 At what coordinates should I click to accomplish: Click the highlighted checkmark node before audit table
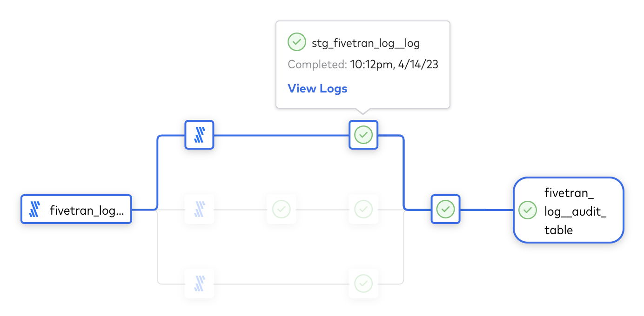pos(445,209)
